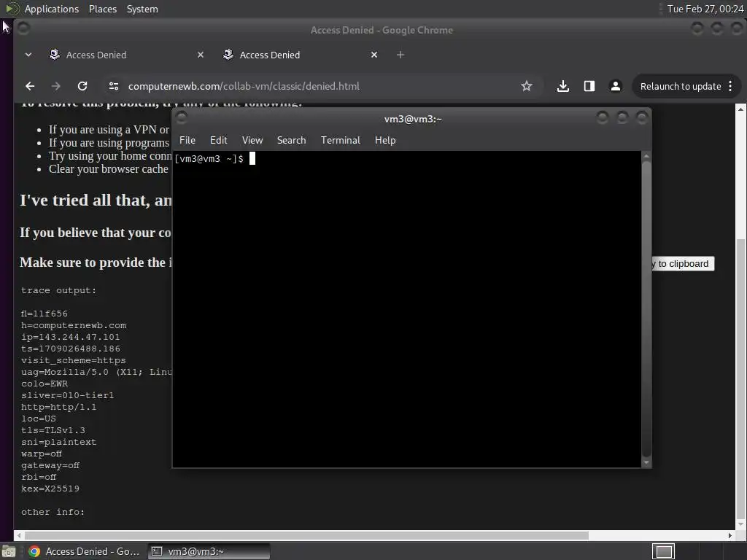This screenshot has height=560, width=747.
Task: View site information icon in address bar
Action: [x=113, y=86]
